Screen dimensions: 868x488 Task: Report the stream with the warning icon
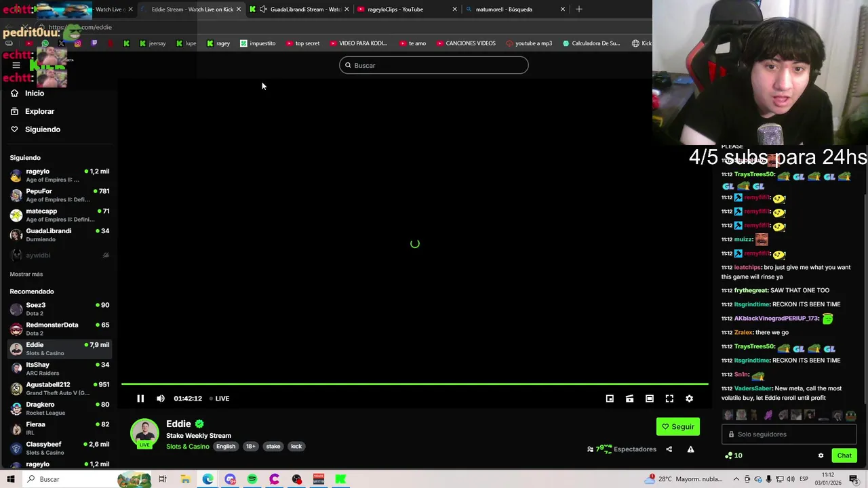pos(690,449)
